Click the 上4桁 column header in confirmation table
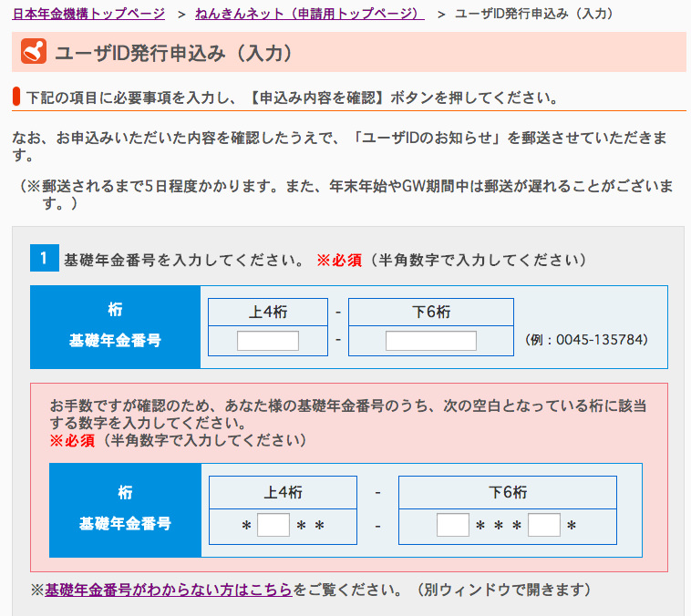The image size is (691, 616). tap(283, 492)
